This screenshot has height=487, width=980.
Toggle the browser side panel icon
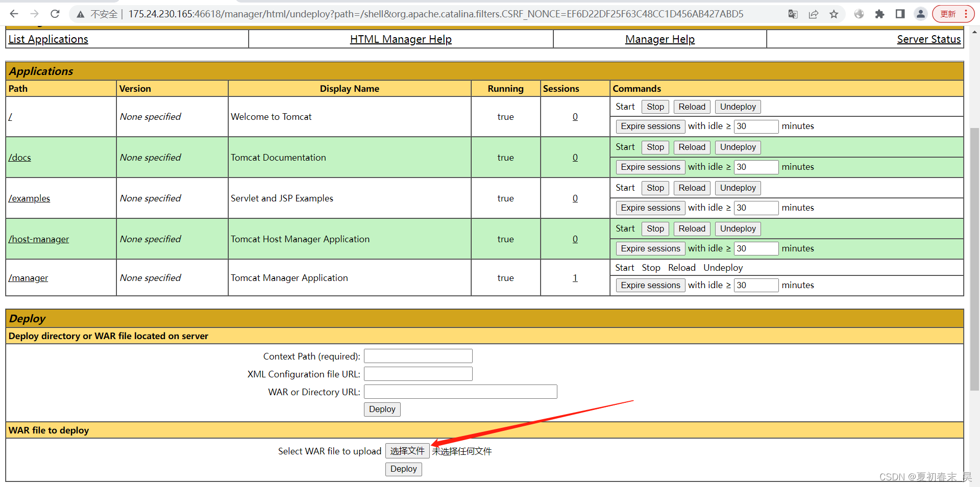coord(900,14)
